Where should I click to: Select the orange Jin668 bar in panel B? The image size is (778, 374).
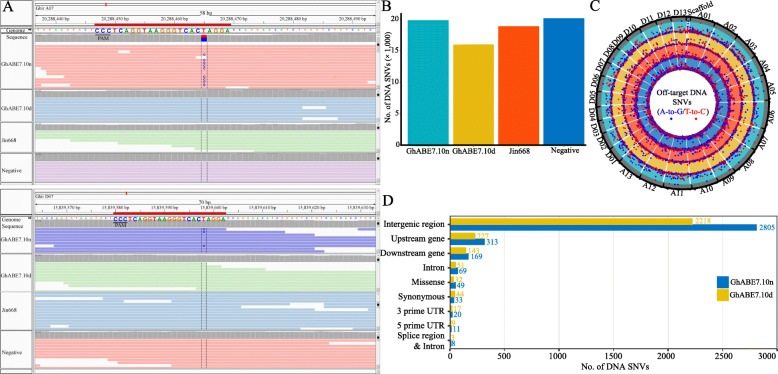tap(519, 85)
